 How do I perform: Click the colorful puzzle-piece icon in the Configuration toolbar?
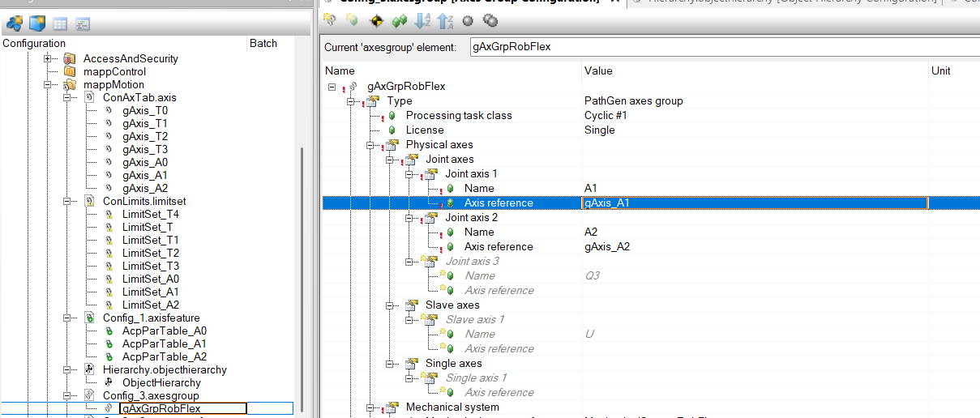(15, 23)
